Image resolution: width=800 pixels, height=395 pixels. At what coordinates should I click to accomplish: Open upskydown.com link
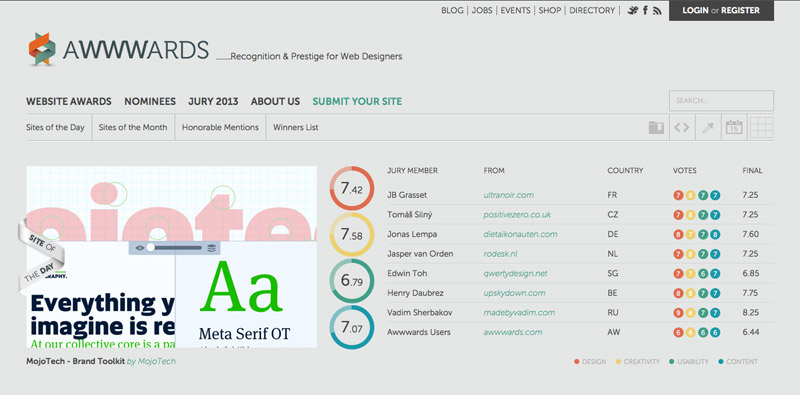pyautogui.click(x=514, y=293)
